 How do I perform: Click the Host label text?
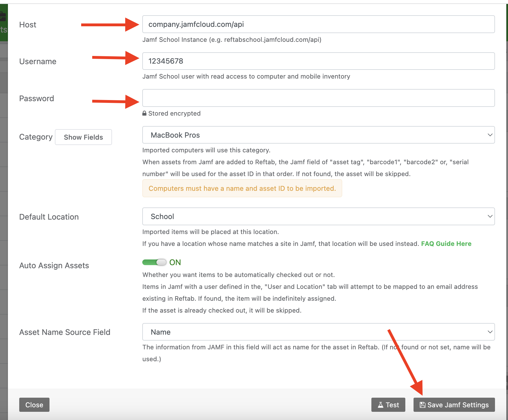click(x=28, y=25)
